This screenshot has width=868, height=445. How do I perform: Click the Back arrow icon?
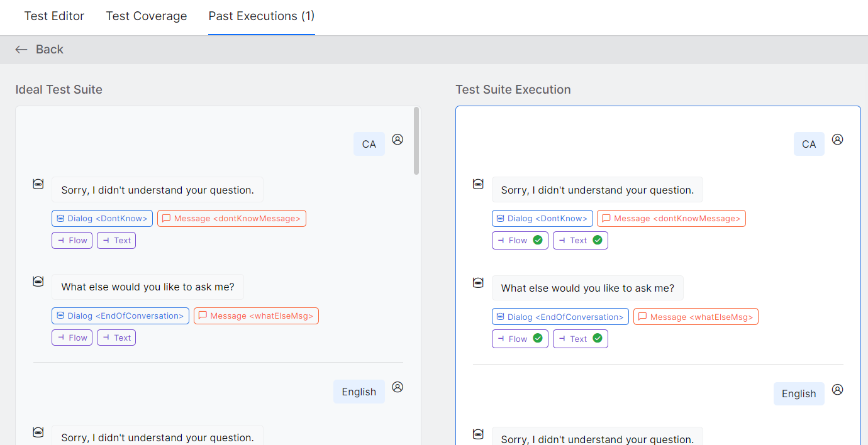(21, 50)
